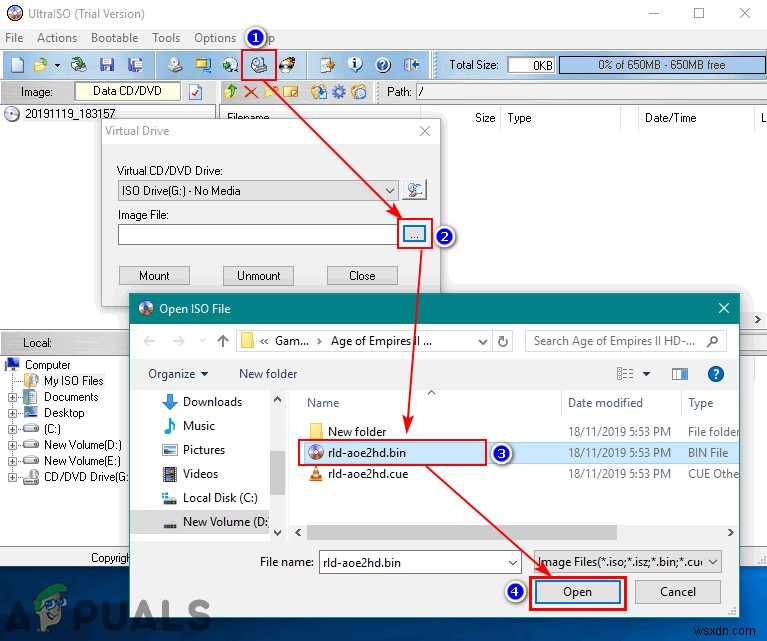767x641 pixels.
Task: Click the Mount button
Action: coord(154,275)
